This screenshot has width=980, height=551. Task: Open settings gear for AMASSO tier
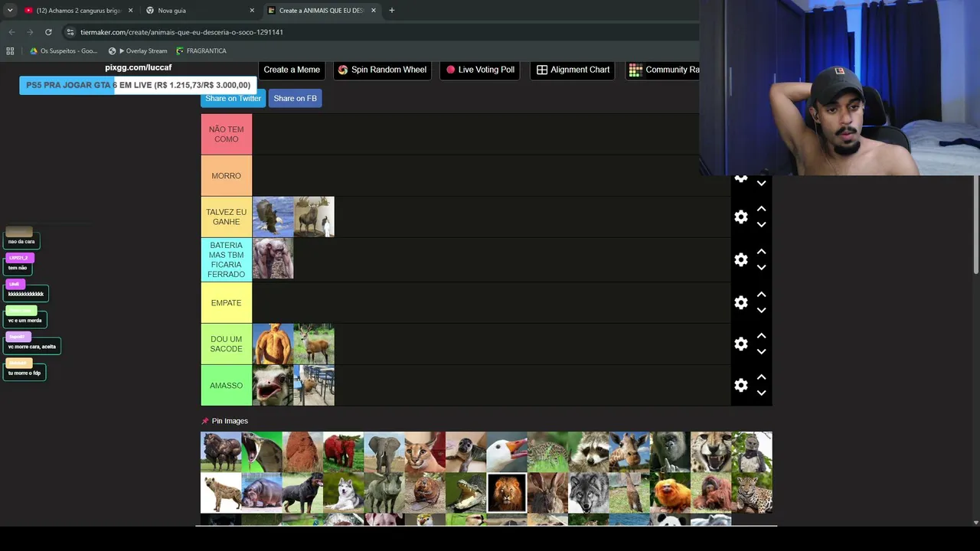[x=740, y=385]
